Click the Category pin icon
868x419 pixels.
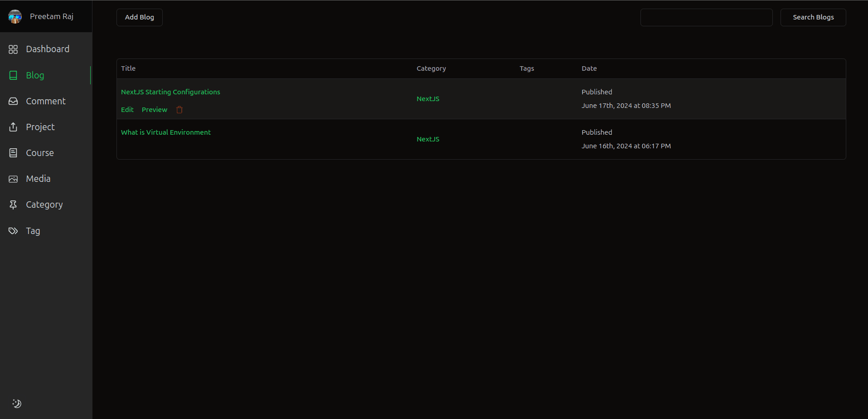click(x=13, y=205)
